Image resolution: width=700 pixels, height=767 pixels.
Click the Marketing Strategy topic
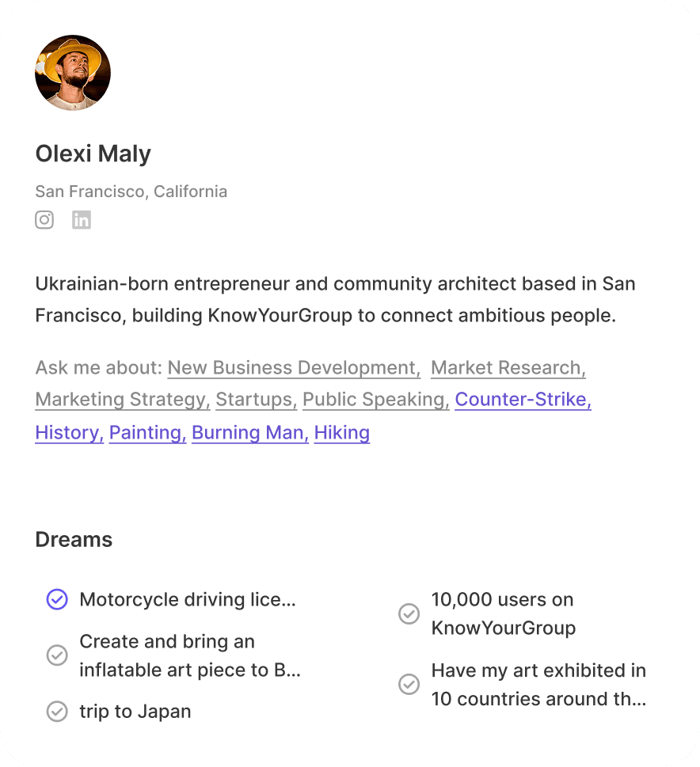123,400
